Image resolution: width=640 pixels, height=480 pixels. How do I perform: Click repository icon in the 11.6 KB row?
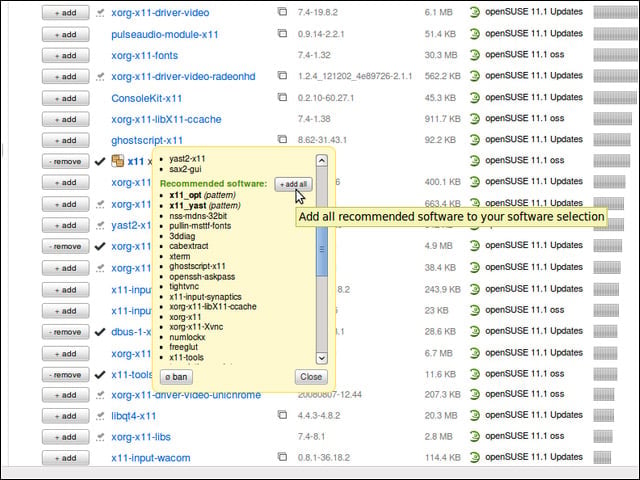coord(474,374)
